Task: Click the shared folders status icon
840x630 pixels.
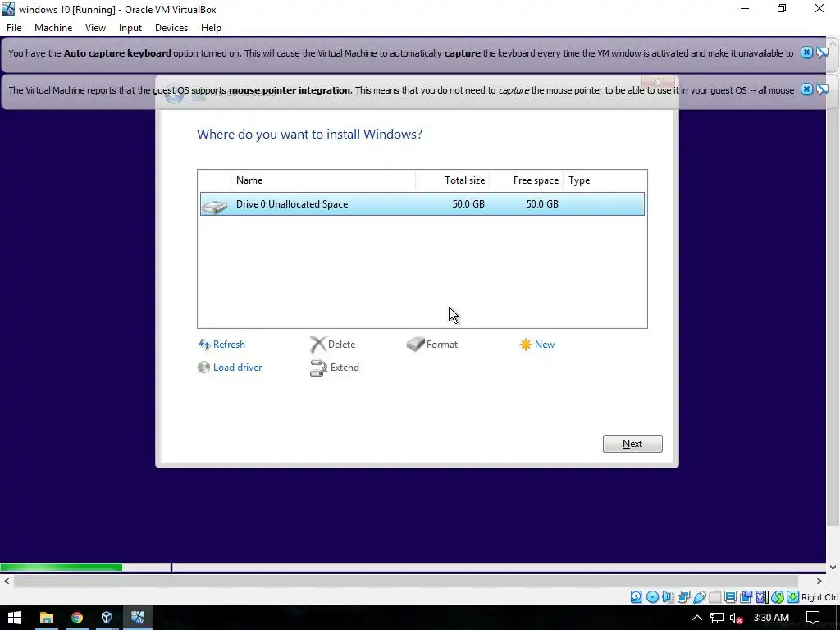Action: (x=715, y=597)
